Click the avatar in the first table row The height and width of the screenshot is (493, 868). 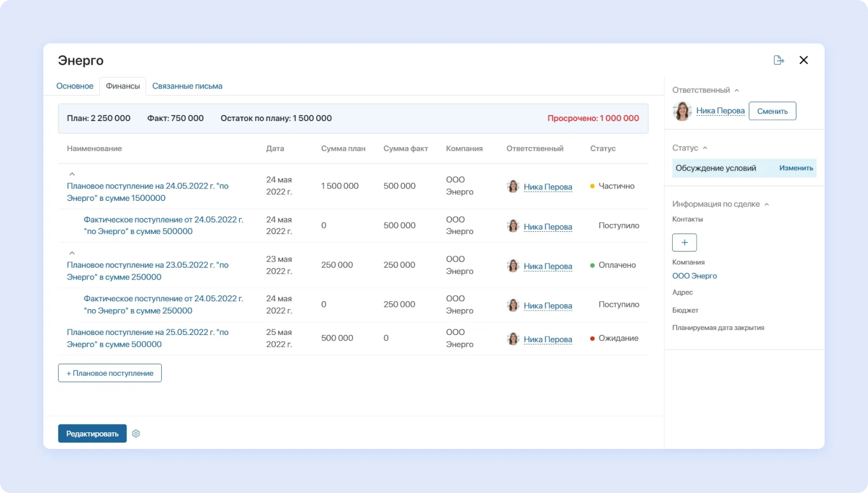(513, 186)
